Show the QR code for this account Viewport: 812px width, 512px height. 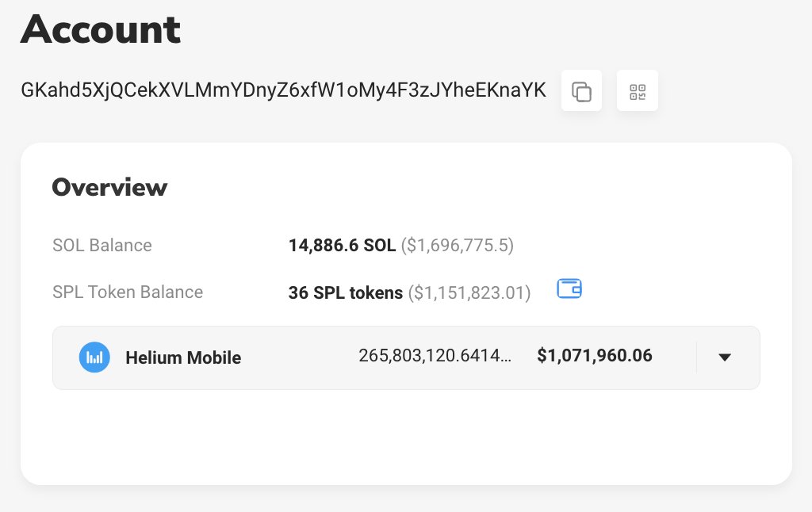[x=638, y=91]
